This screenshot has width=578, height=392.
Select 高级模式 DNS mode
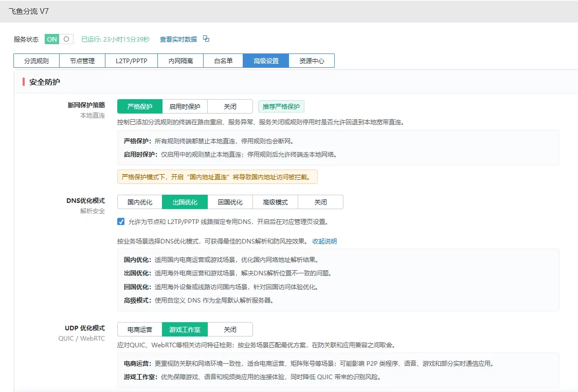click(x=275, y=202)
